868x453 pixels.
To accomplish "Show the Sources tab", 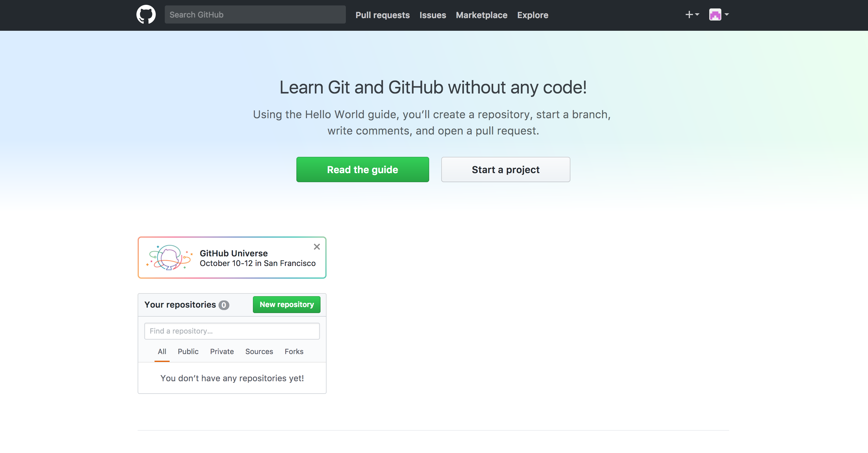I will (x=259, y=352).
